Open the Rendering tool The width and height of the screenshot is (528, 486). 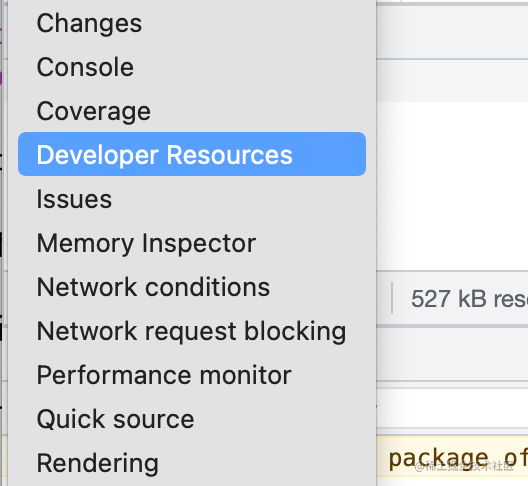click(x=98, y=463)
